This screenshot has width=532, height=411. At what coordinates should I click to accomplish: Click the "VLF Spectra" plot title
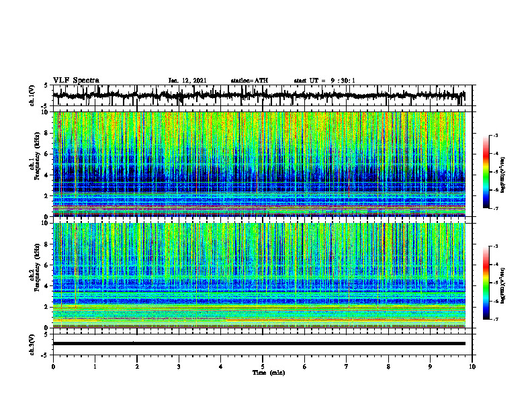(76, 81)
